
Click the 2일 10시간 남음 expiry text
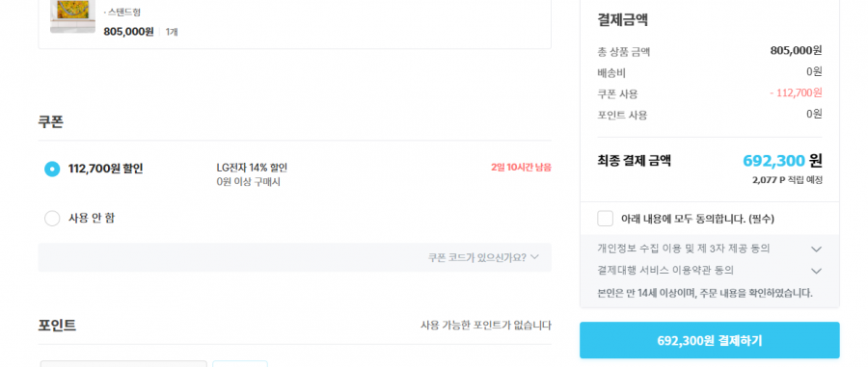521,168
